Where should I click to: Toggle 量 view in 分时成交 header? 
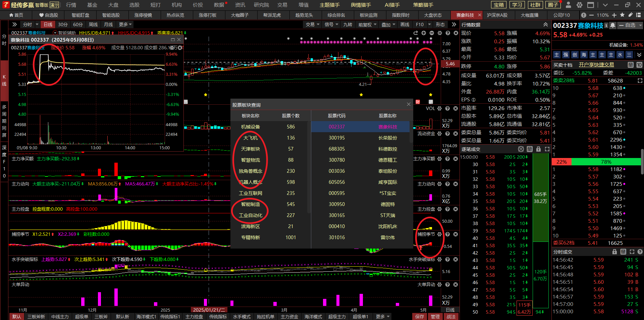pyautogui.click(x=623, y=252)
